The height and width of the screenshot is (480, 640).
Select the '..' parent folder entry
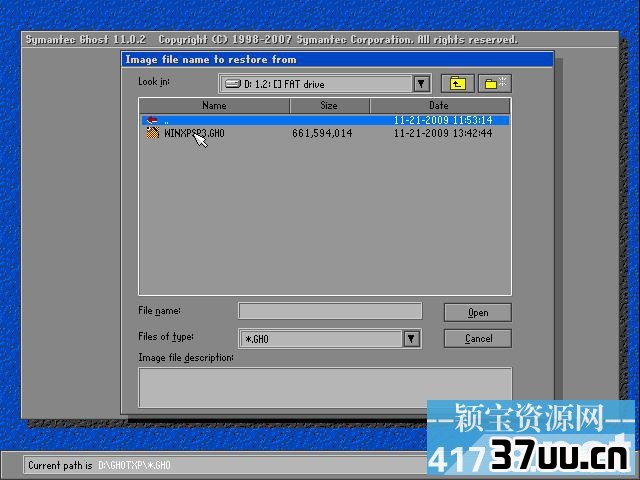pos(325,120)
